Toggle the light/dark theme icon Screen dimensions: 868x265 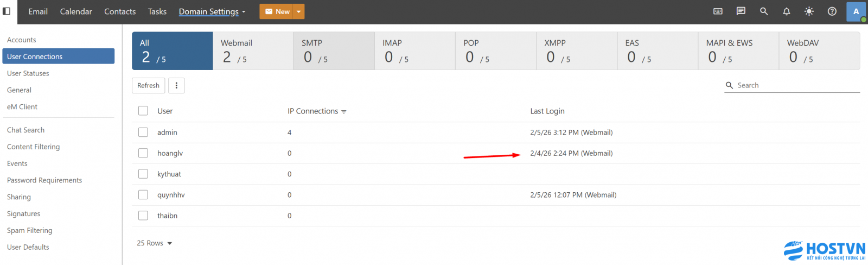tap(809, 11)
